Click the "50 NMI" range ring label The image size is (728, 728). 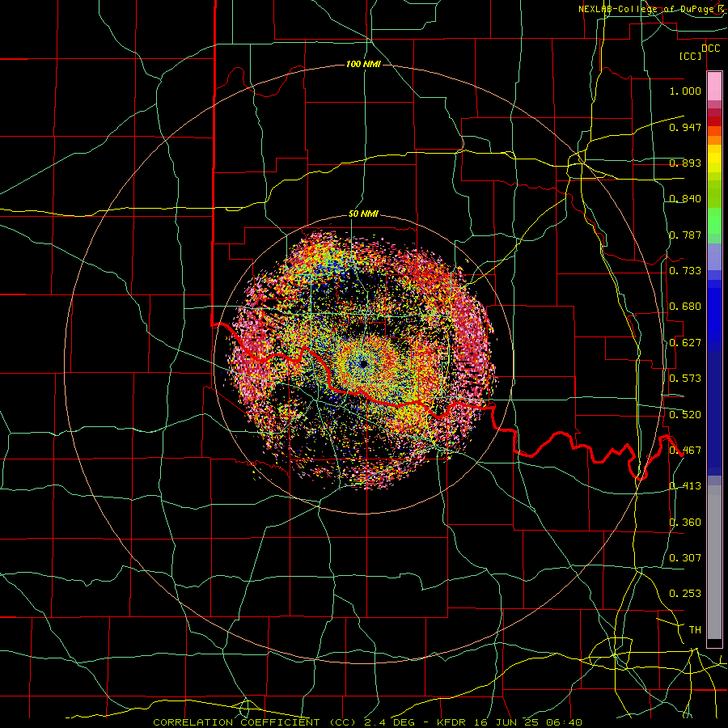click(x=363, y=214)
